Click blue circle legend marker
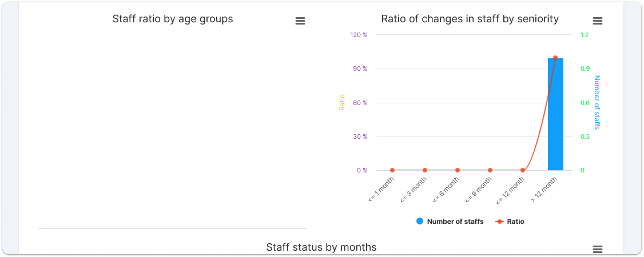 point(420,222)
